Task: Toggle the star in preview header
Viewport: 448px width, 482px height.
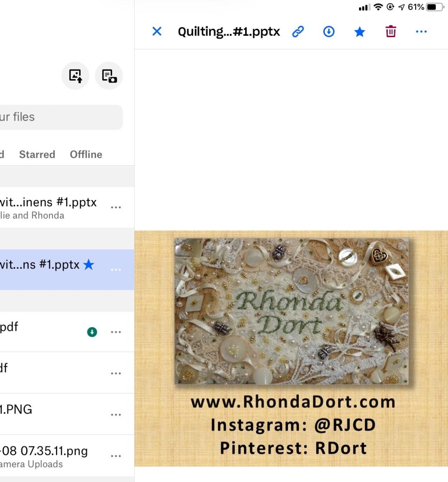Action: (360, 32)
